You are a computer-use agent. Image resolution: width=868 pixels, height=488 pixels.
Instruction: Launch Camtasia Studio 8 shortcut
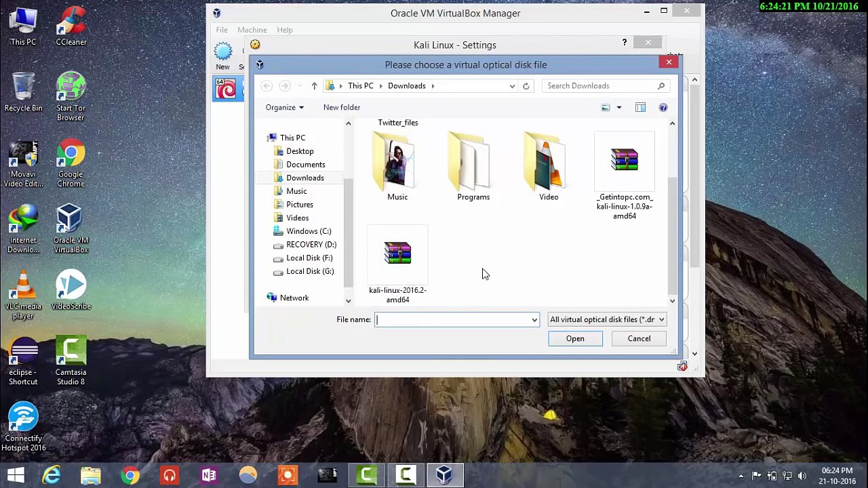tap(71, 361)
